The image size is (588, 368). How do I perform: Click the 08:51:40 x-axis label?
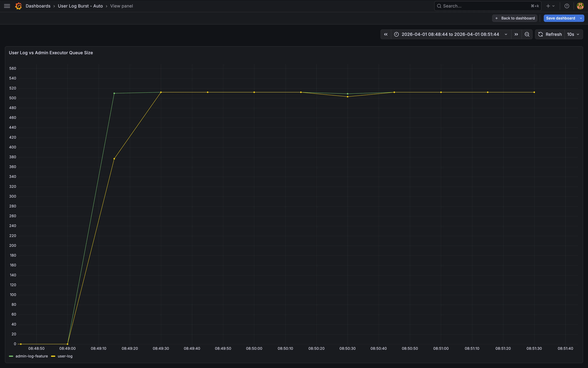[565, 349]
